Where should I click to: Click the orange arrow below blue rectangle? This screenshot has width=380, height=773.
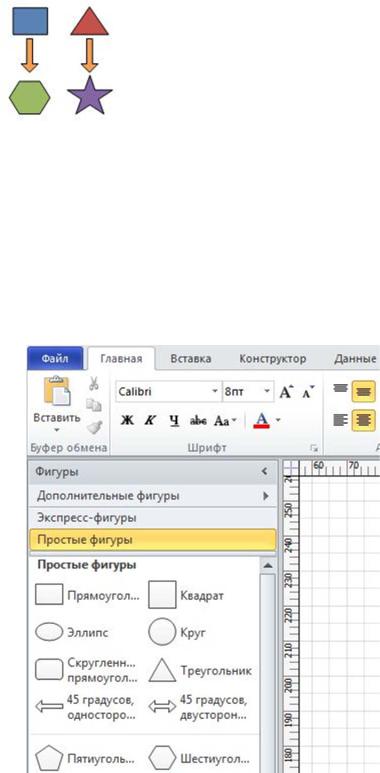pos(30,55)
